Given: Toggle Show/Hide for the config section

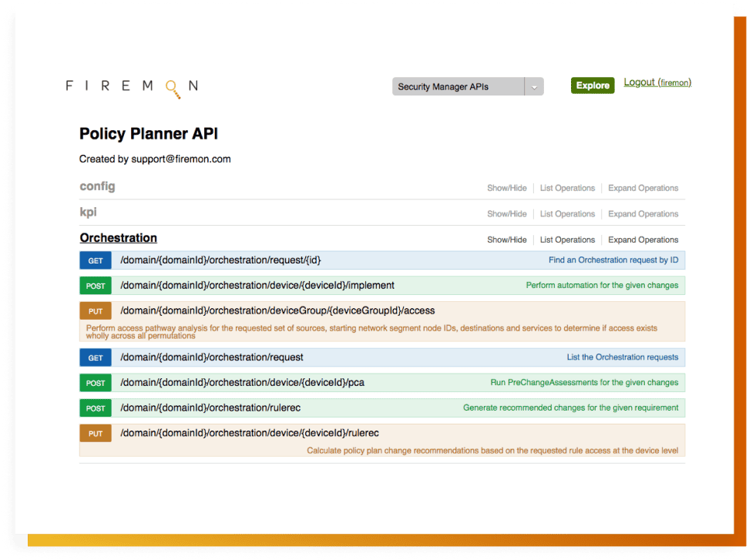Looking at the screenshot, I should pos(506,188).
